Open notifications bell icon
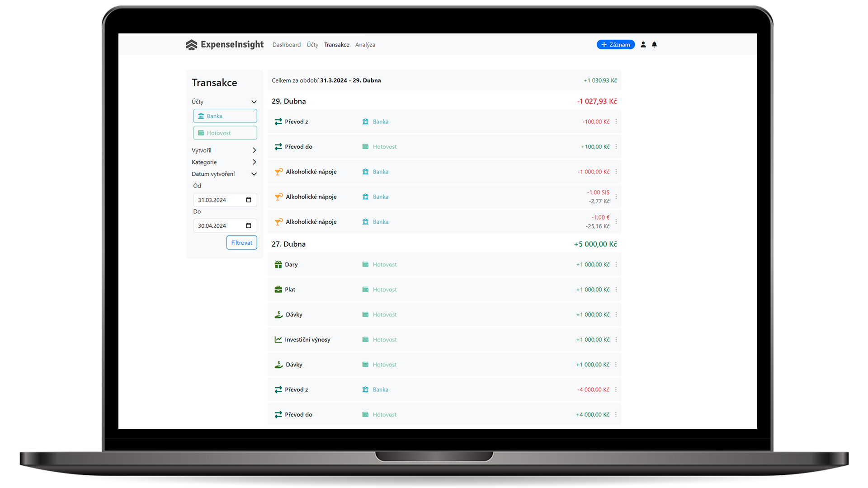Viewport: 868px width, 488px height. coord(654,45)
